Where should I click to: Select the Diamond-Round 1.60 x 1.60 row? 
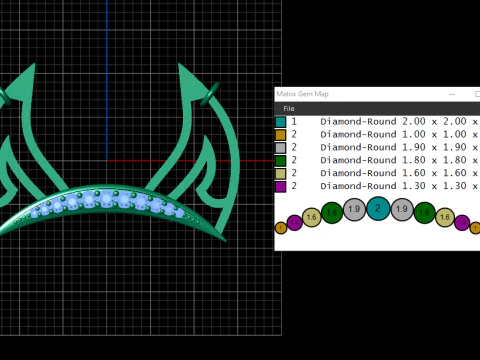coord(377,173)
